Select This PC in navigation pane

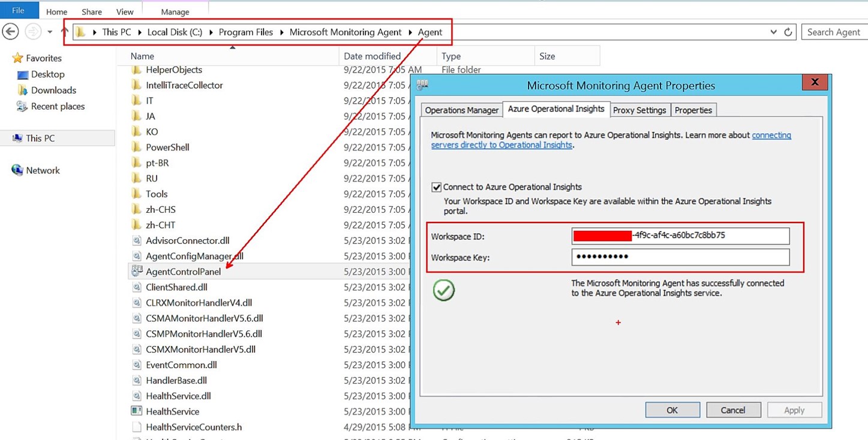click(40, 138)
